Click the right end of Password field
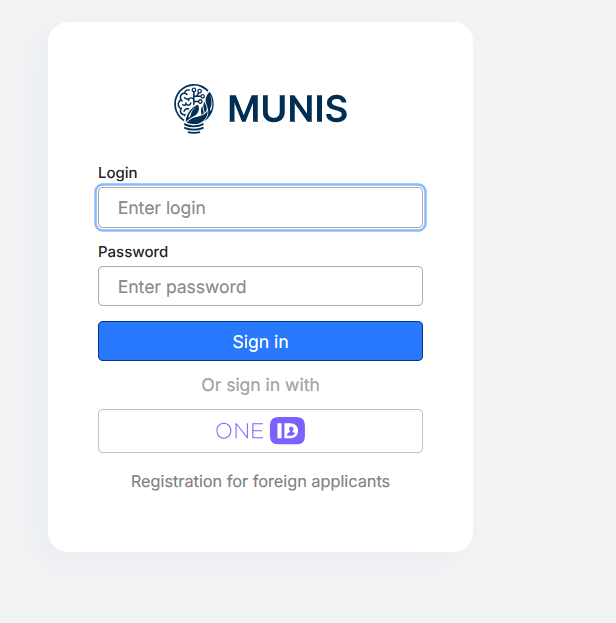 tap(405, 287)
